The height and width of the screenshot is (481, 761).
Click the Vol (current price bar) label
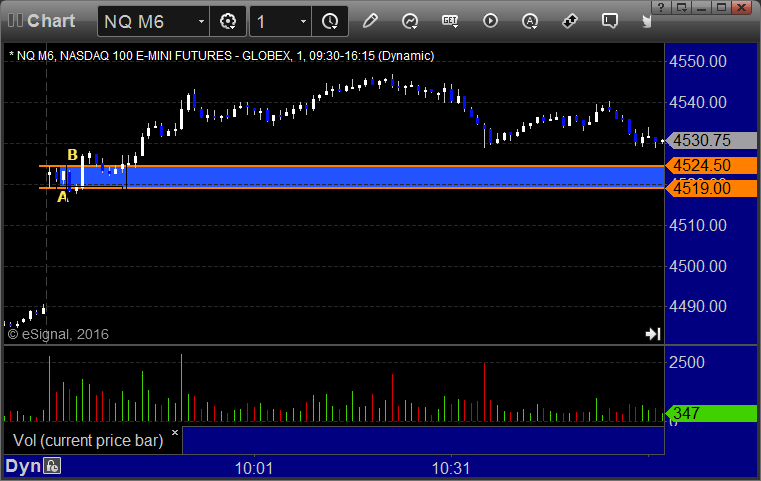(88, 440)
